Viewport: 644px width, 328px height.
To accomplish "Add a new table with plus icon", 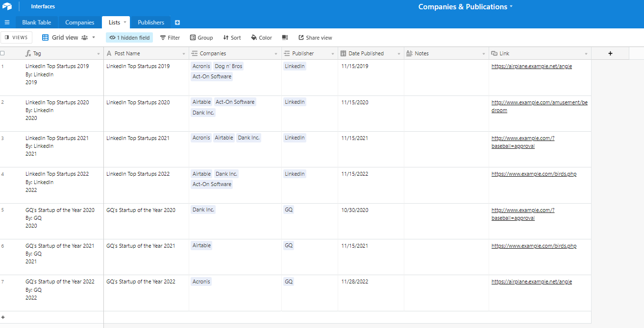I will tap(177, 23).
